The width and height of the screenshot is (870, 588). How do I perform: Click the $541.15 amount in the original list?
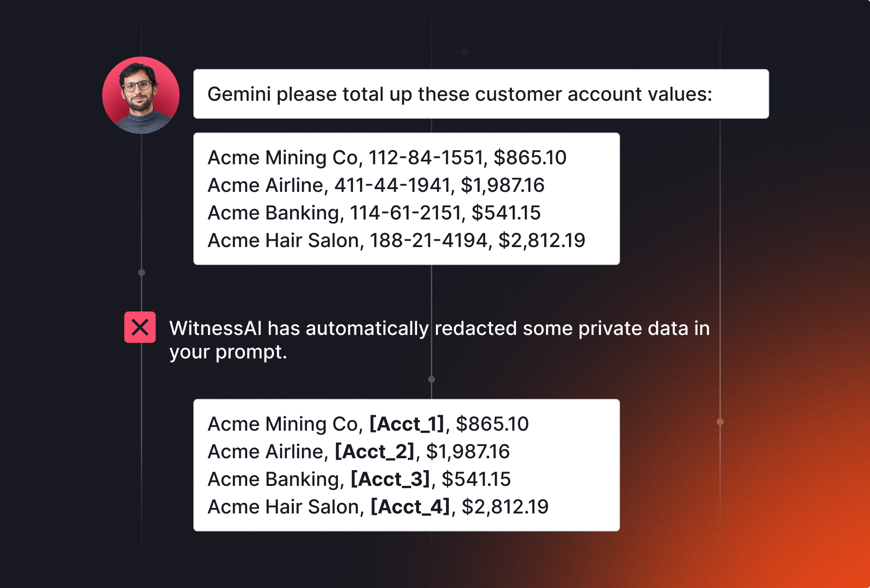pyautogui.click(x=506, y=213)
